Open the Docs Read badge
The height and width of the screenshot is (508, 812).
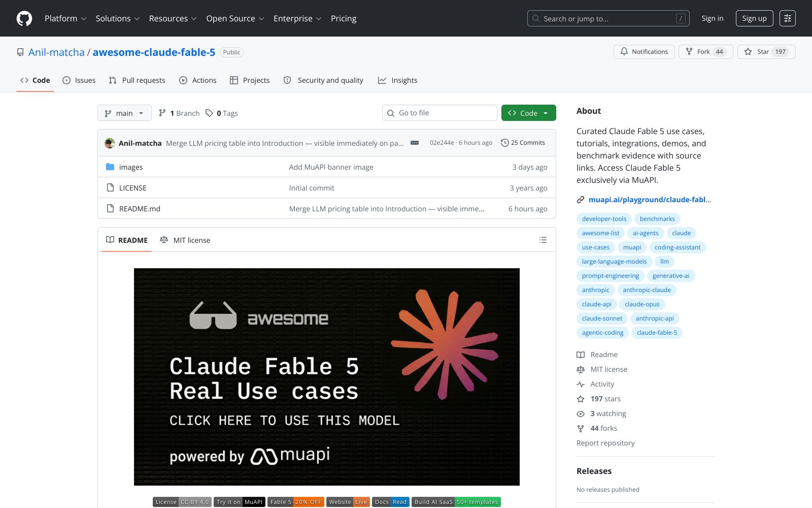[391, 502]
